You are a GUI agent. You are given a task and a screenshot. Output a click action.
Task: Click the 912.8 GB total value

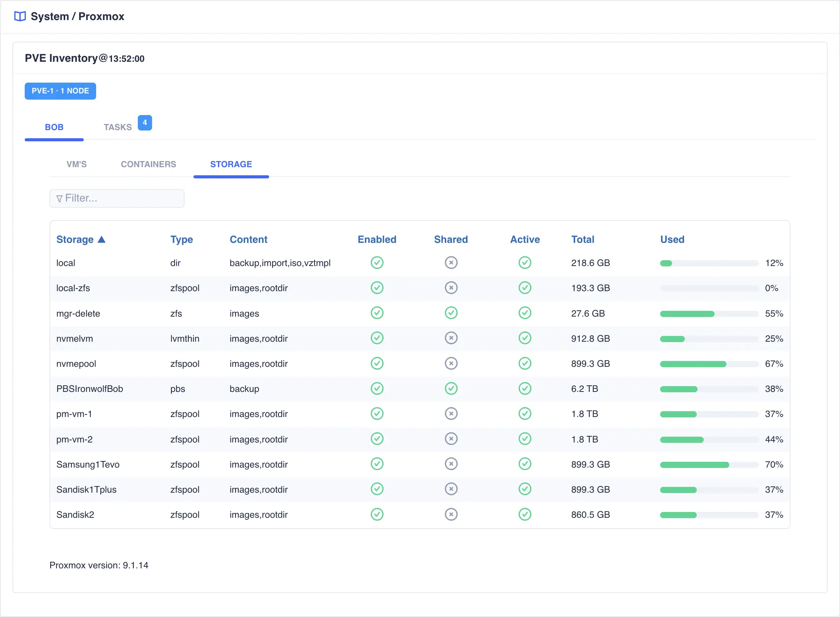(590, 339)
